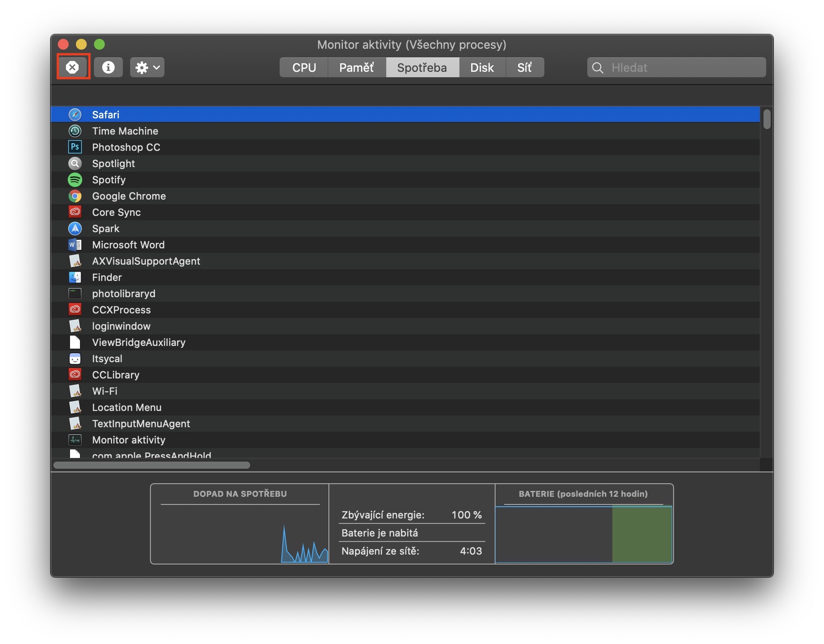Click the CCLibrary Creative Cloud icon
Screen dimensions: 824x644
coord(75,374)
